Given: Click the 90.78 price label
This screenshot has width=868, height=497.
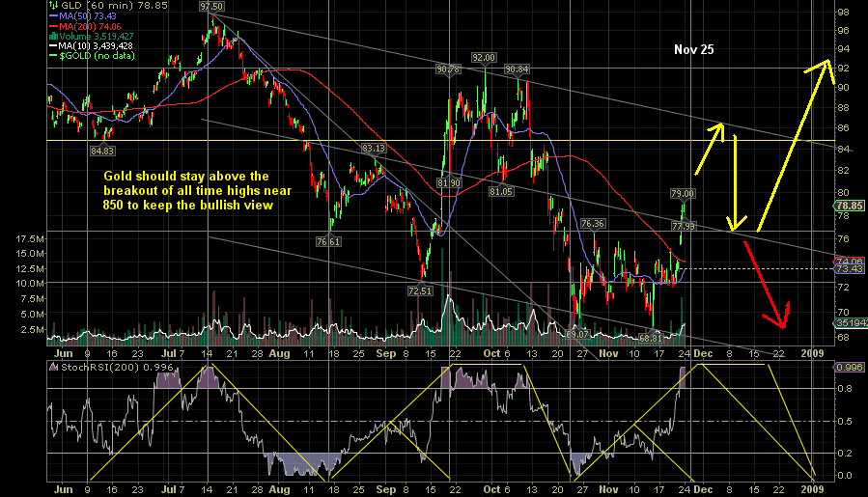Looking at the screenshot, I should click(x=448, y=69).
